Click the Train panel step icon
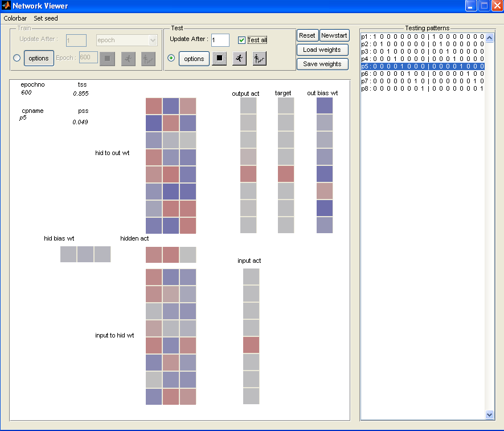Viewport: 504px width, 431px height. tap(148, 58)
